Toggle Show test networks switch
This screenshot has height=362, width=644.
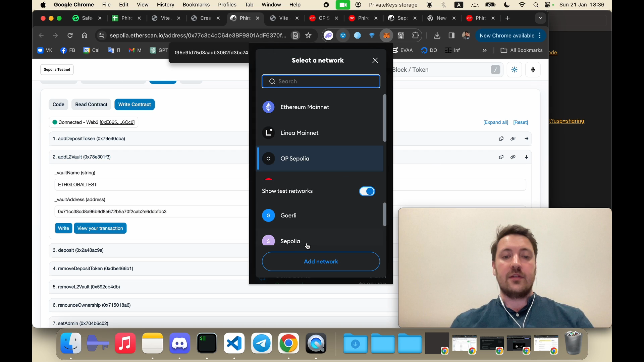[x=367, y=191]
